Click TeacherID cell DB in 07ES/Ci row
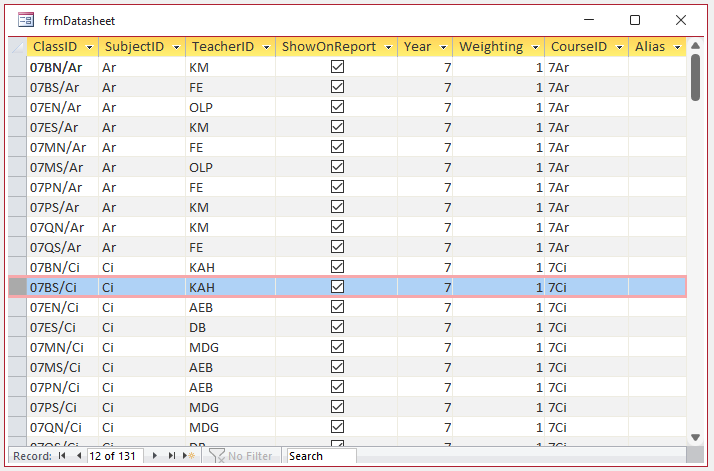Image resolution: width=714 pixels, height=471 pixels. [x=230, y=327]
